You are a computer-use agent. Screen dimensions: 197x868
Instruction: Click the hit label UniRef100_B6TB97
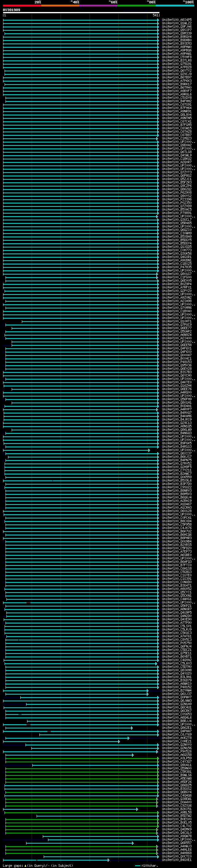(x=177, y=78)
